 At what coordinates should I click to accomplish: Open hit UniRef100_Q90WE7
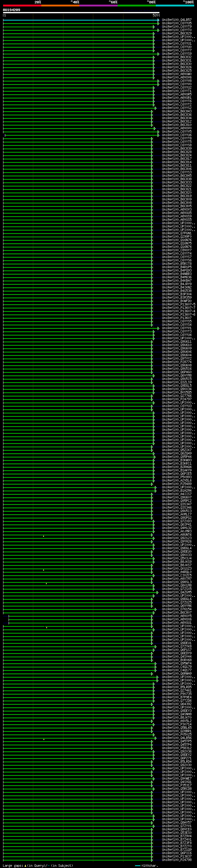(x=177, y=778)
